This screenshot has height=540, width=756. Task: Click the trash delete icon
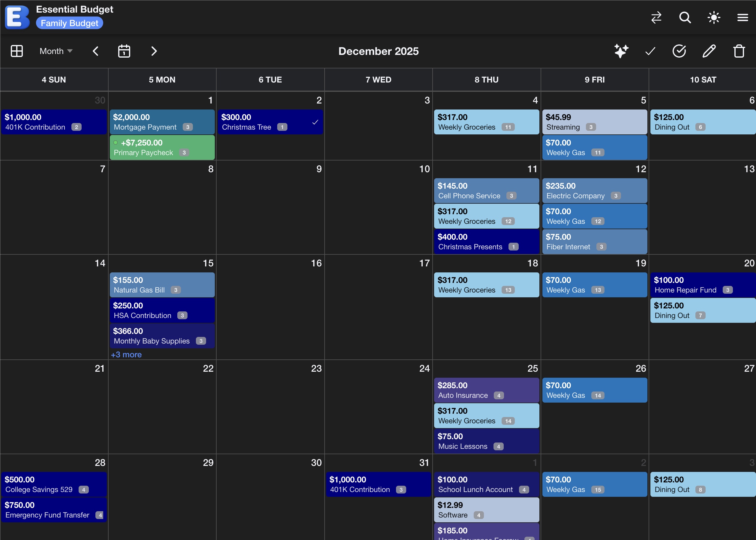point(739,51)
